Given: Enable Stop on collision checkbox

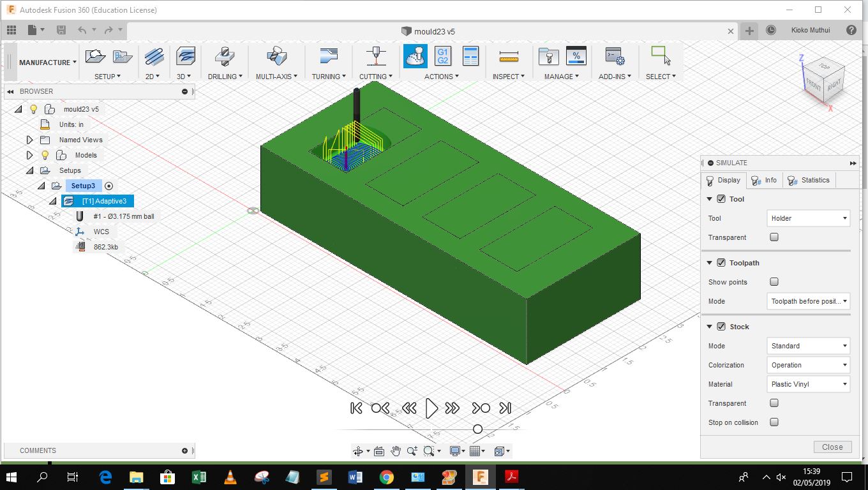Looking at the screenshot, I should click(x=774, y=422).
